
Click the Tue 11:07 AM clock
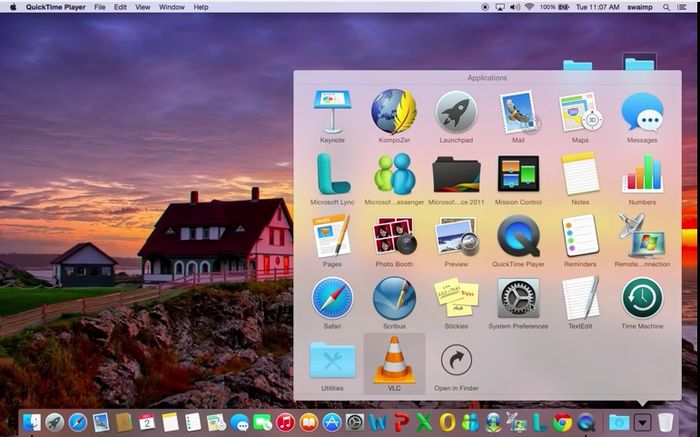[x=597, y=7]
